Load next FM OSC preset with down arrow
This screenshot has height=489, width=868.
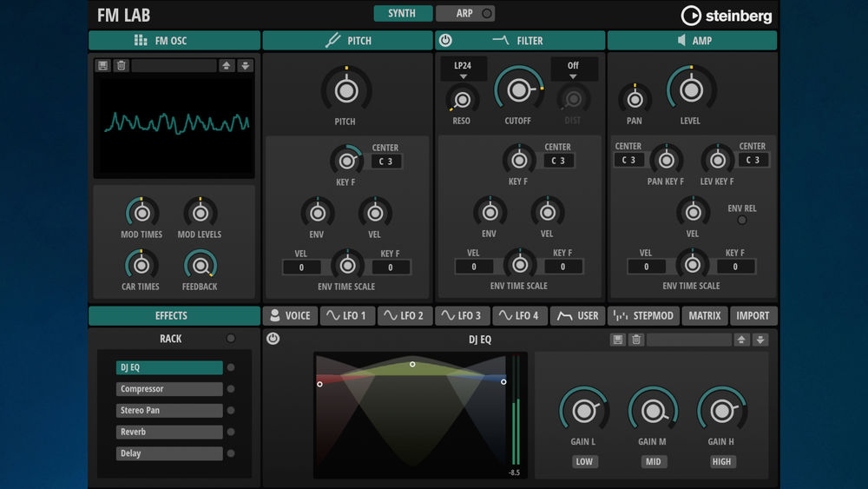tap(245, 66)
